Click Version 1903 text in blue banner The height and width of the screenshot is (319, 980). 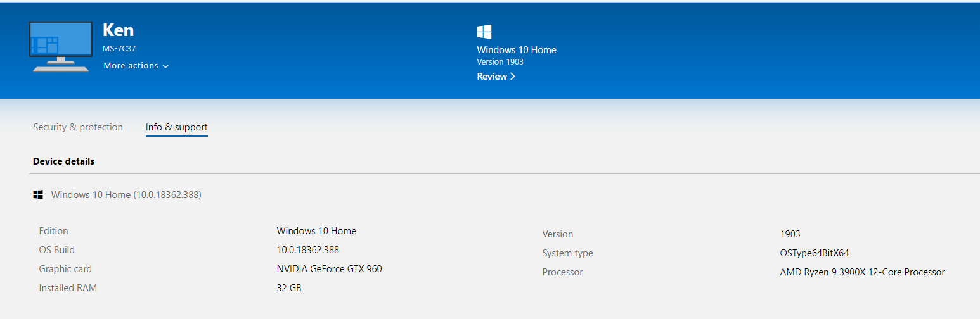coord(500,62)
